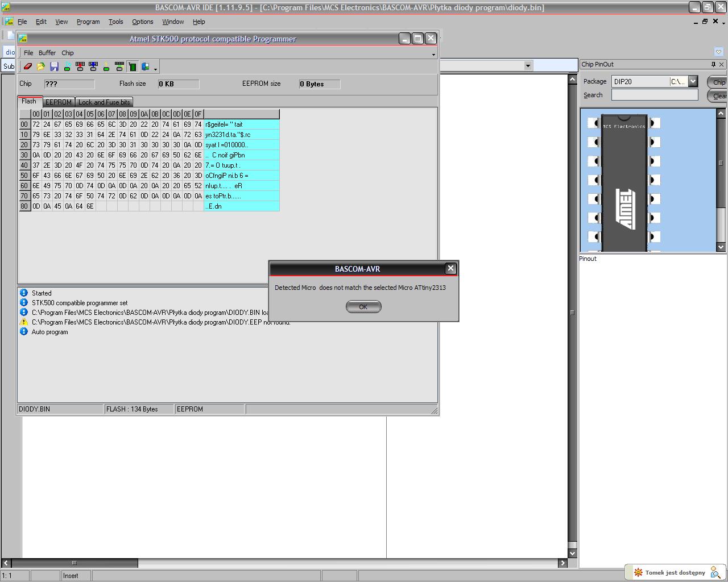Open the Help menu
Image resolution: width=728 pixels, height=582 pixels.
coord(198,22)
